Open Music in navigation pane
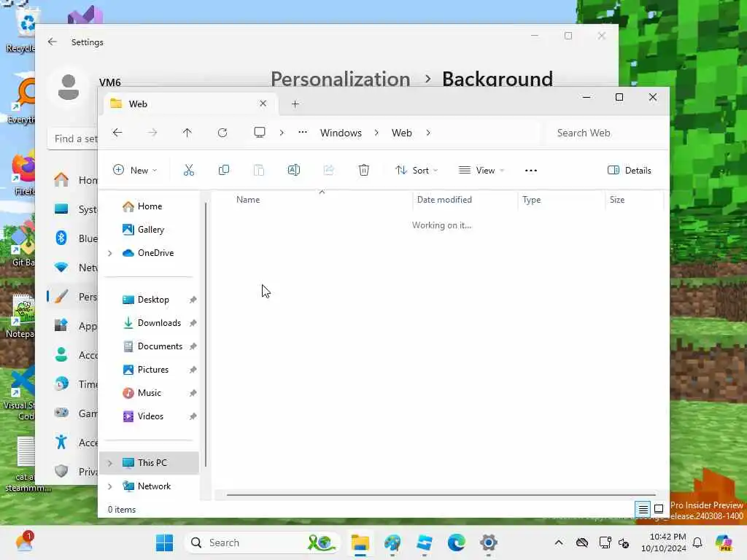The width and height of the screenshot is (747, 560). (149, 393)
